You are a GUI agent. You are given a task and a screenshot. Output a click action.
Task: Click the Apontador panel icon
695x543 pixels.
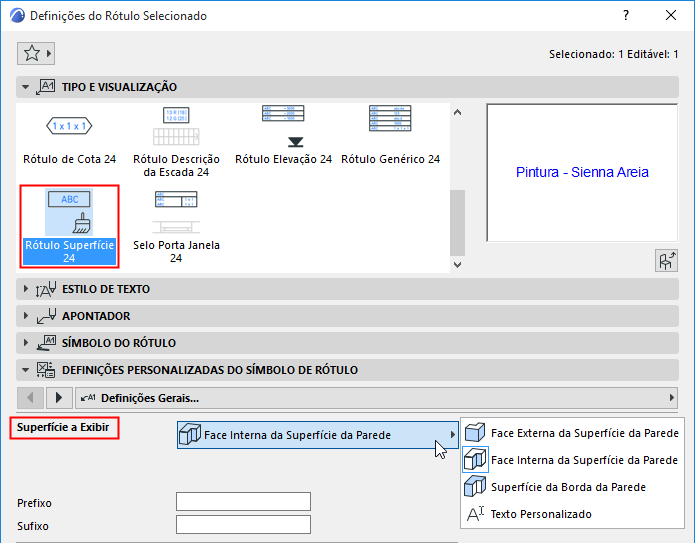click(x=46, y=316)
